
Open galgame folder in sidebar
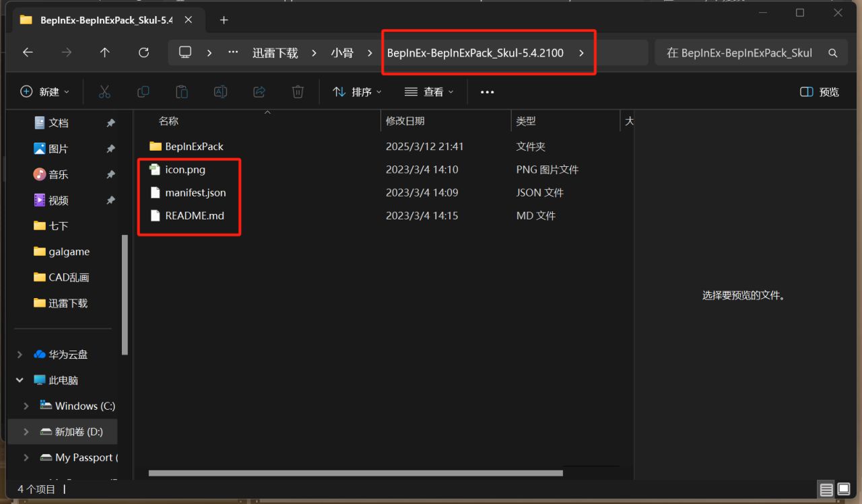tap(61, 252)
